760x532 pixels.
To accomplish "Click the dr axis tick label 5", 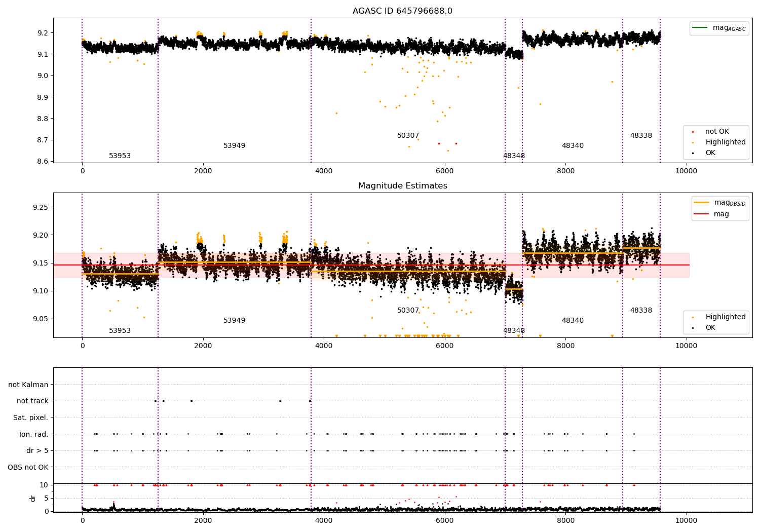I will point(47,498).
